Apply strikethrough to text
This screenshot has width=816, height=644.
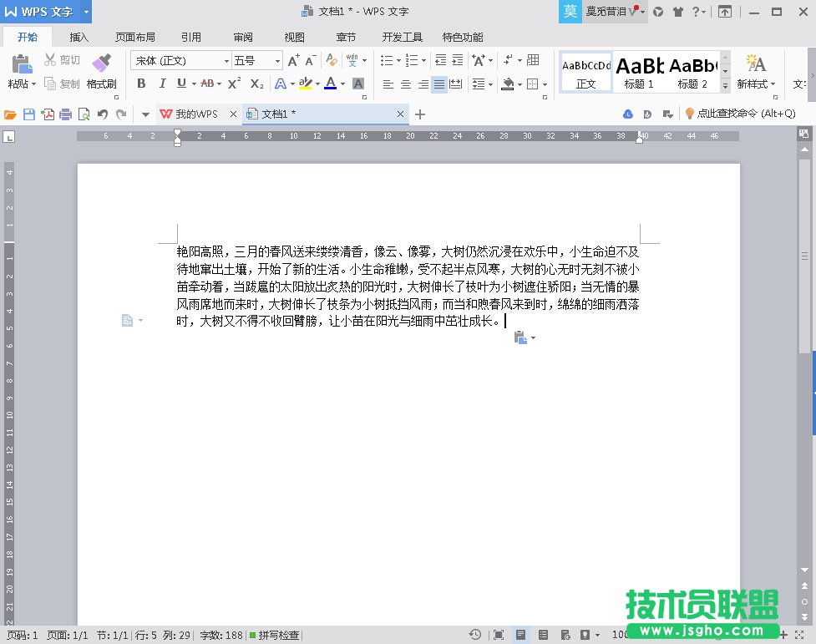[x=208, y=84]
